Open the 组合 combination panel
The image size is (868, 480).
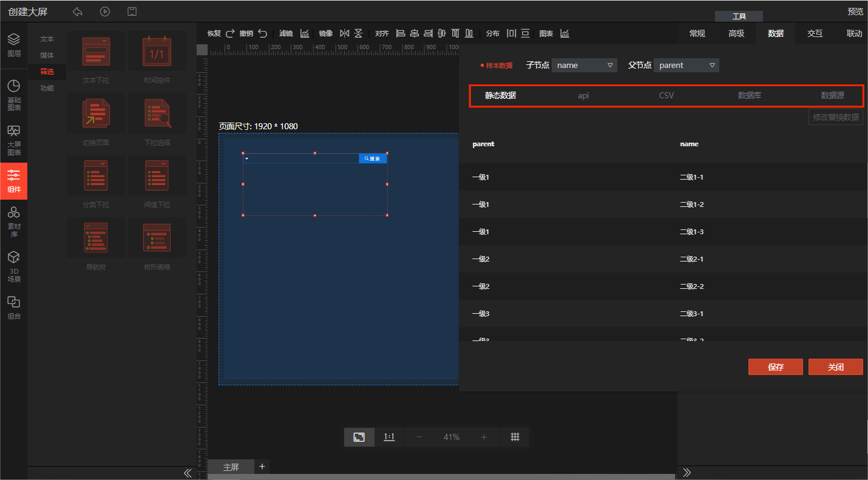[x=14, y=308]
